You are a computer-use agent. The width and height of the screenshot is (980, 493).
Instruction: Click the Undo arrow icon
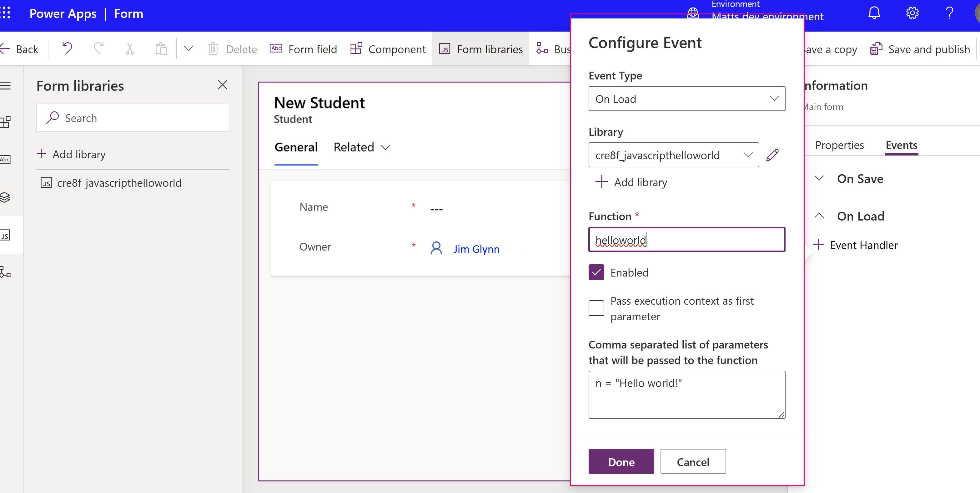click(67, 49)
